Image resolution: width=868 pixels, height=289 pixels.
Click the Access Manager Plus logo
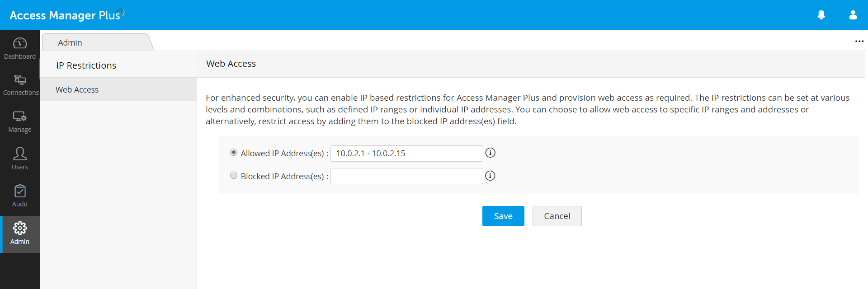[x=66, y=15]
